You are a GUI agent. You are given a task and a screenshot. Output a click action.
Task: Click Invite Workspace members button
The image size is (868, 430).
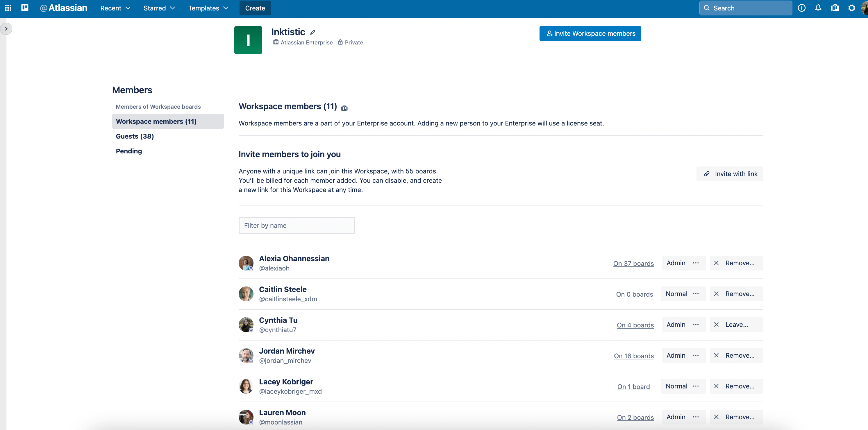pos(591,33)
